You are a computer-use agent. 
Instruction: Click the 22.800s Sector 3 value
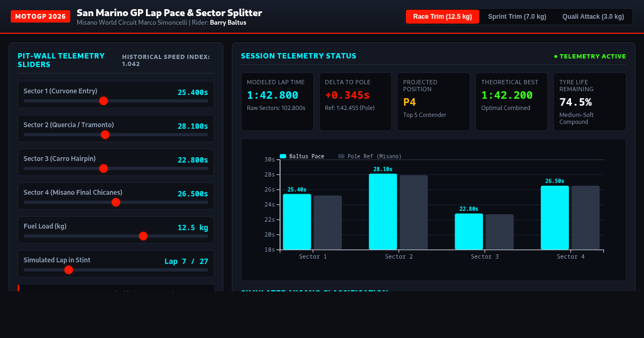[193, 160]
